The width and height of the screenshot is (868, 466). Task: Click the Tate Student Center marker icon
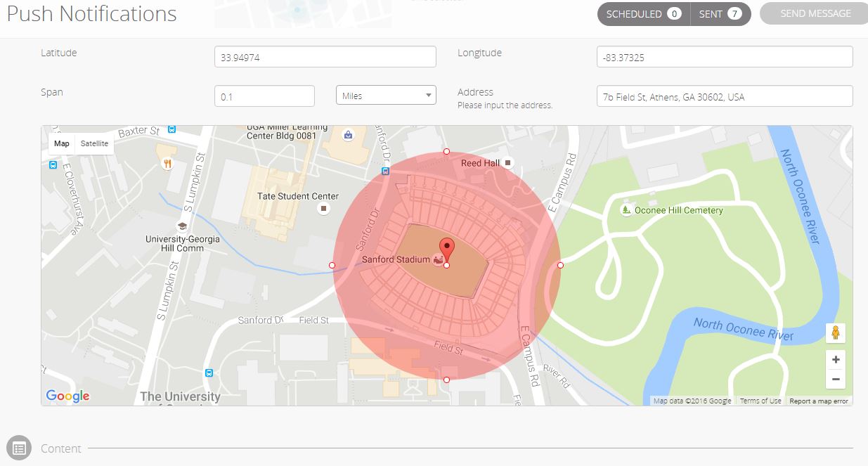pos(324,209)
